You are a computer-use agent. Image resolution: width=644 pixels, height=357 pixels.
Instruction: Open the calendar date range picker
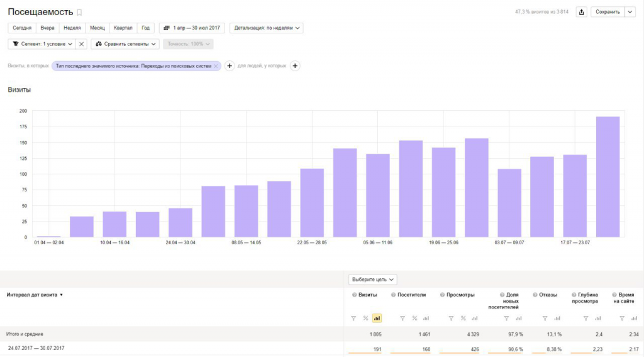[192, 28]
